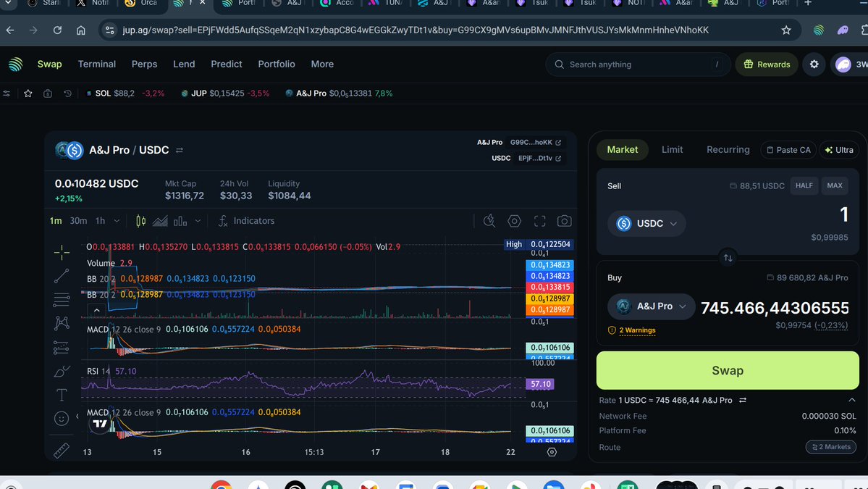
Task: Select the bar chart type icon
Action: tap(180, 221)
